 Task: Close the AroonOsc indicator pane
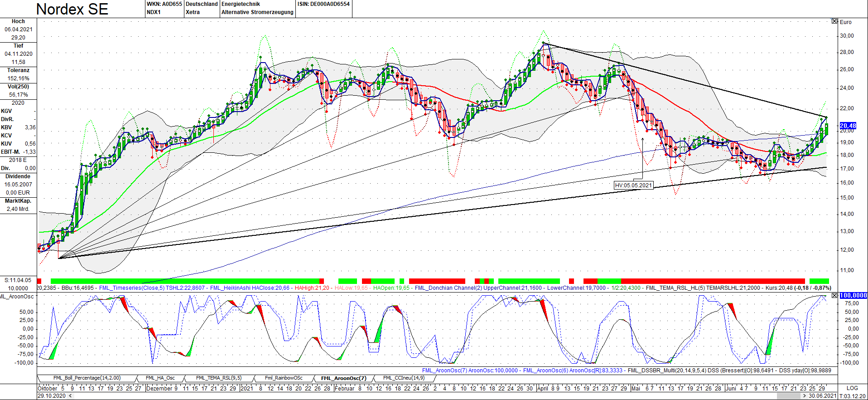tap(834, 296)
